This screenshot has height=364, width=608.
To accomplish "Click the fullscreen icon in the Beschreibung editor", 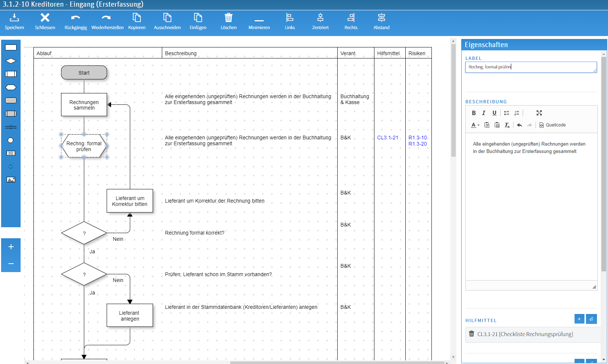I will point(539,113).
